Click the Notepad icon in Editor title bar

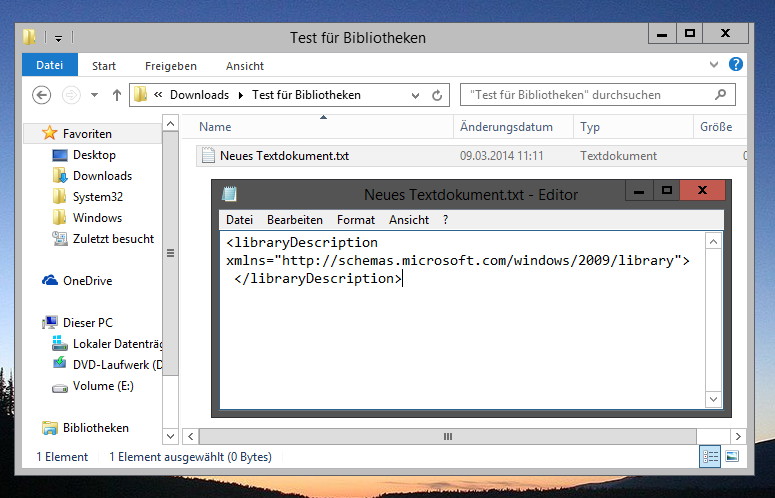click(229, 194)
